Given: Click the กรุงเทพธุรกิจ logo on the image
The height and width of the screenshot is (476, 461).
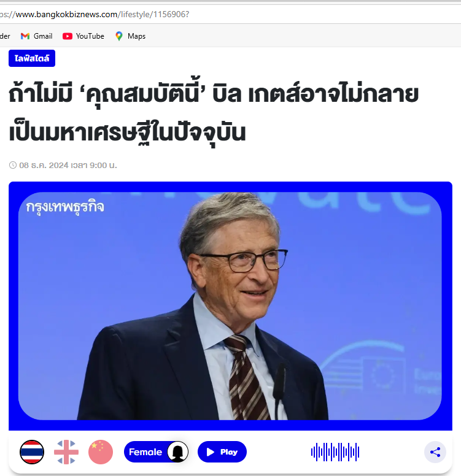Looking at the screenshot, I should [x=65, y=208].
